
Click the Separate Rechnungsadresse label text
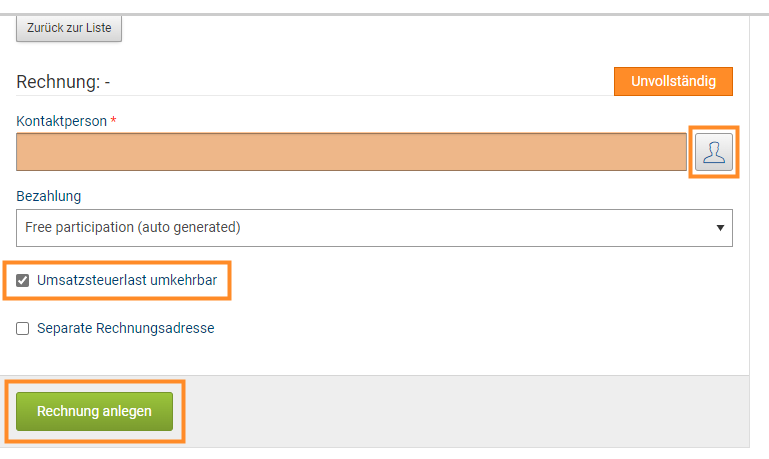(x=125, y=328)
